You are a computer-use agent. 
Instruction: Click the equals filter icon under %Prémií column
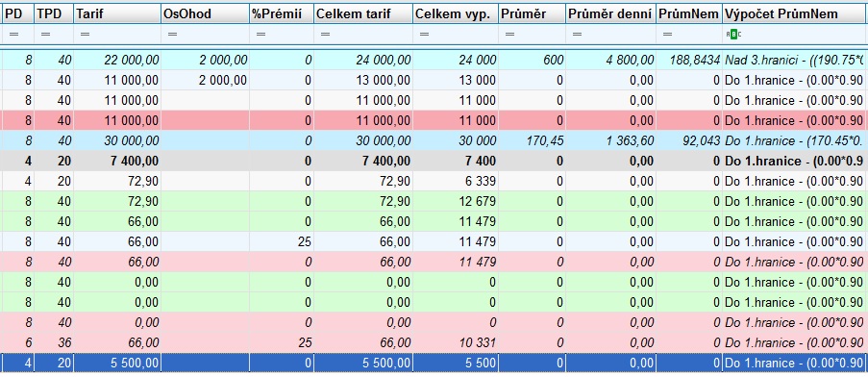tap(260, 35)
